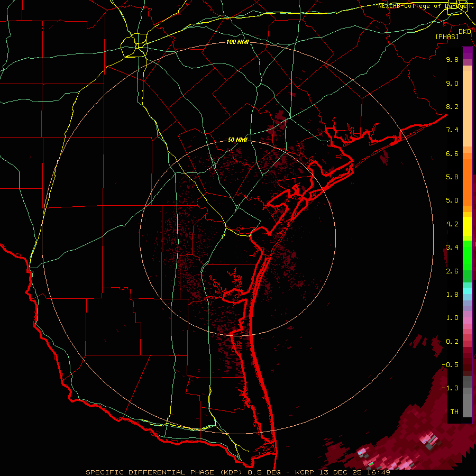Click the 0.2 value on the color scale
This screenshot has width=476, height=476.
coord(452,342)
